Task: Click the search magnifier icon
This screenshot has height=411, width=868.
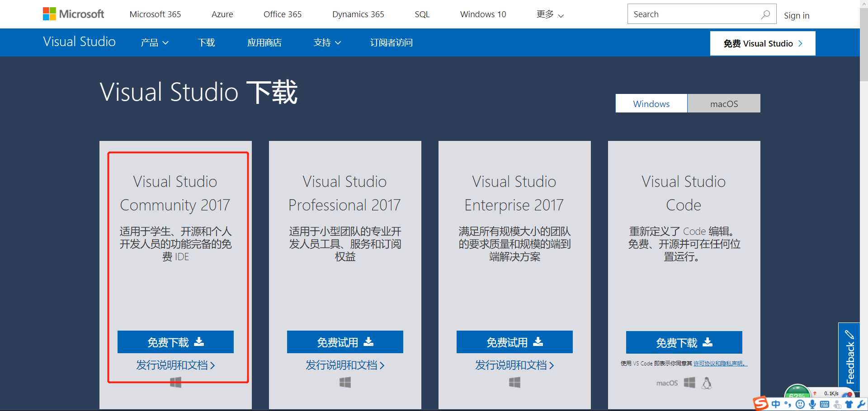Action: 765,14
